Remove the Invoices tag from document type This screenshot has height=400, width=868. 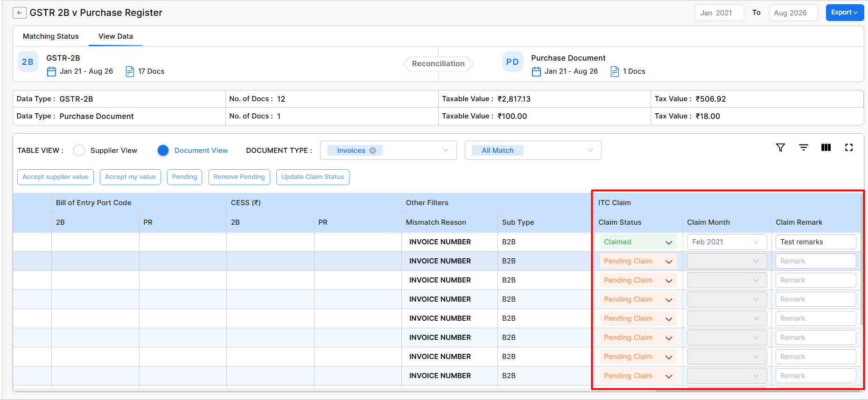[x=373, y=151]
